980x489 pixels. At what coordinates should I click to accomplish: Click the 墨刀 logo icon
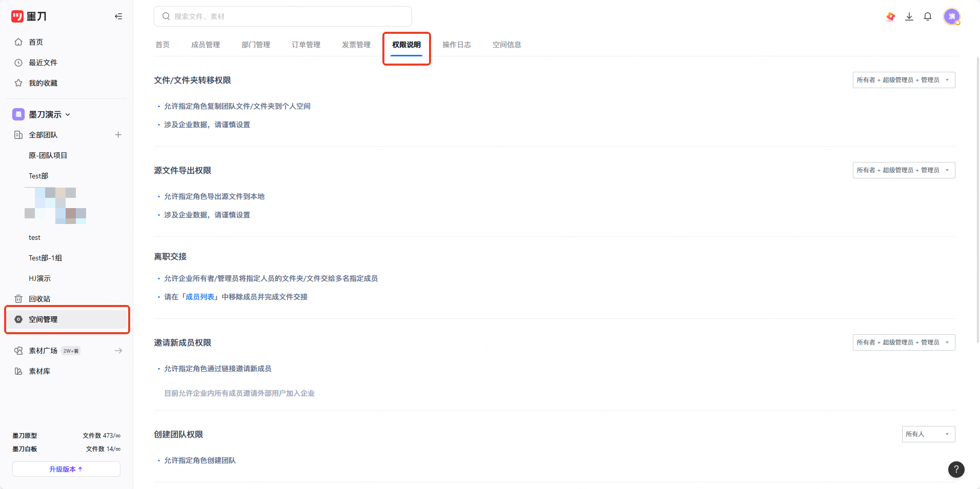pyautogui.click(x=17, y=16)
